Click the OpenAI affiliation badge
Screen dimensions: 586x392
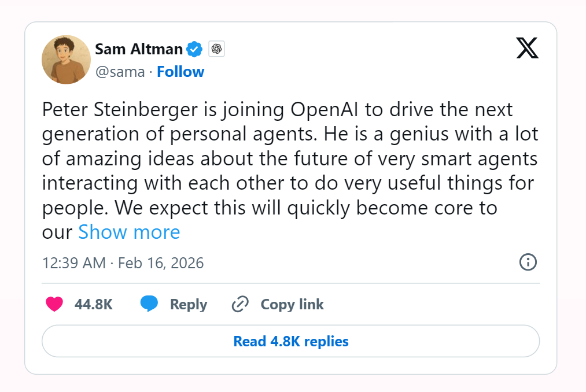click(x=216, y=49)
